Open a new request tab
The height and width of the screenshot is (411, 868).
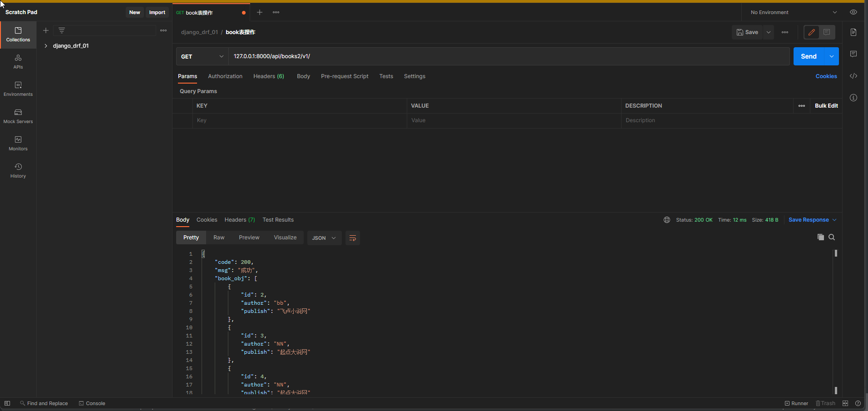click(260, 12)
